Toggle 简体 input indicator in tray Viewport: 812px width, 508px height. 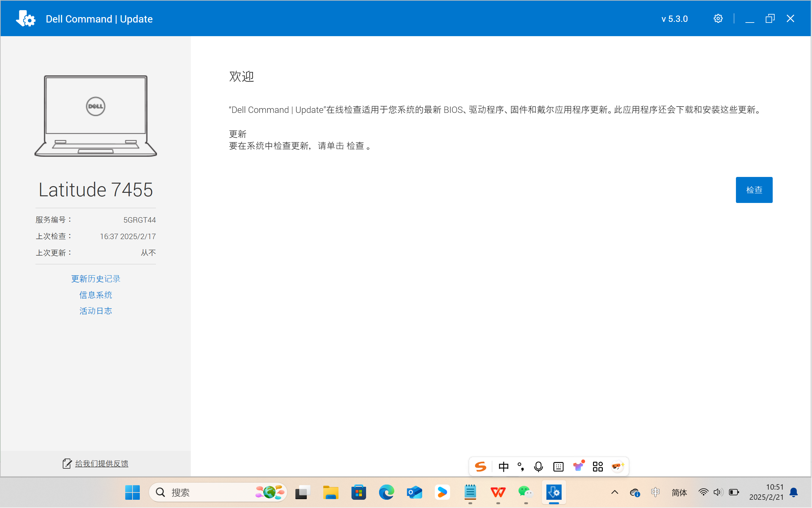[x=679, y=492]
